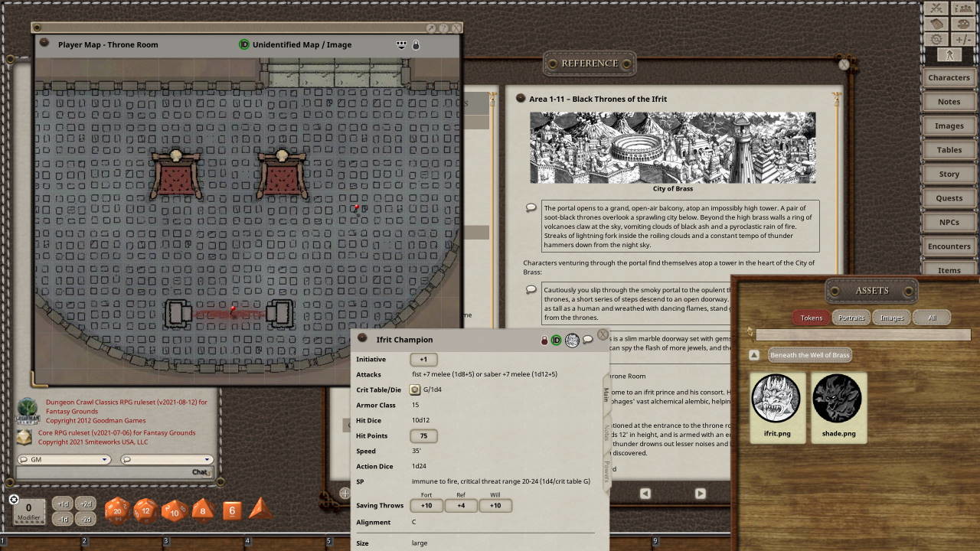Switch to the All tab in Assets
Screen dimensions: 980x551
932,318
